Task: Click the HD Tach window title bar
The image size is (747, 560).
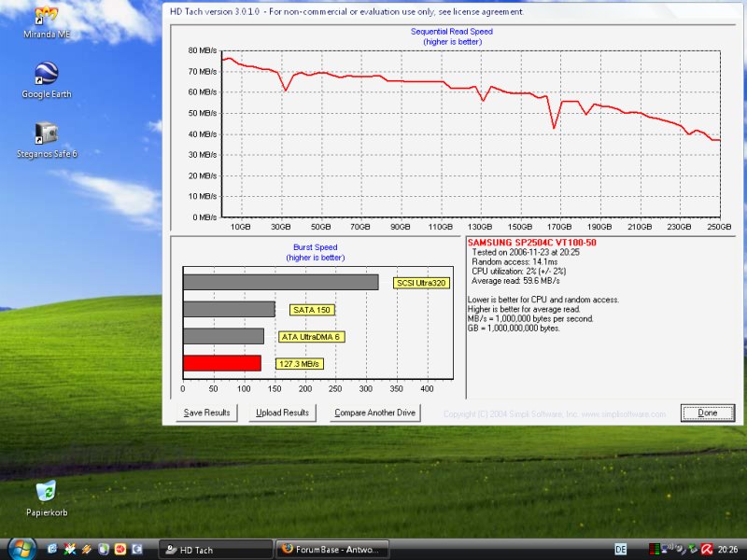Action: (453, 11)
